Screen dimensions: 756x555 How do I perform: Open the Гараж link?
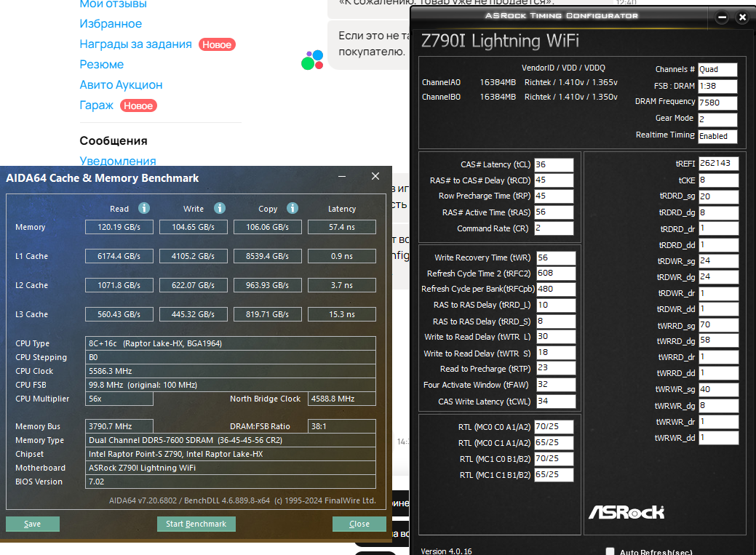(x=97, y=105)
